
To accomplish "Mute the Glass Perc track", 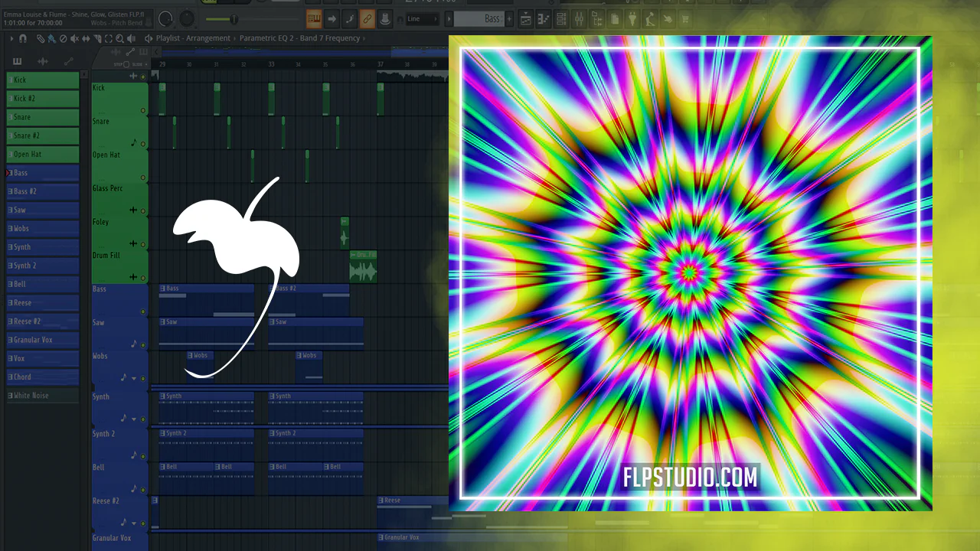I will (143, 210).
